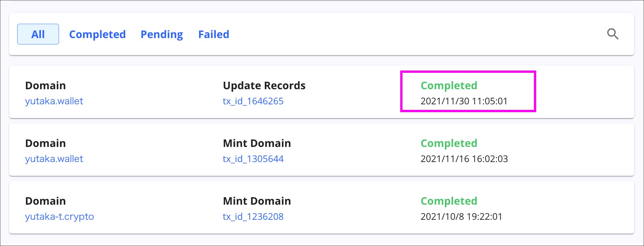
Task: Click Mint Domain heading above tx_id_1305644
Action: tap(257, 143)
